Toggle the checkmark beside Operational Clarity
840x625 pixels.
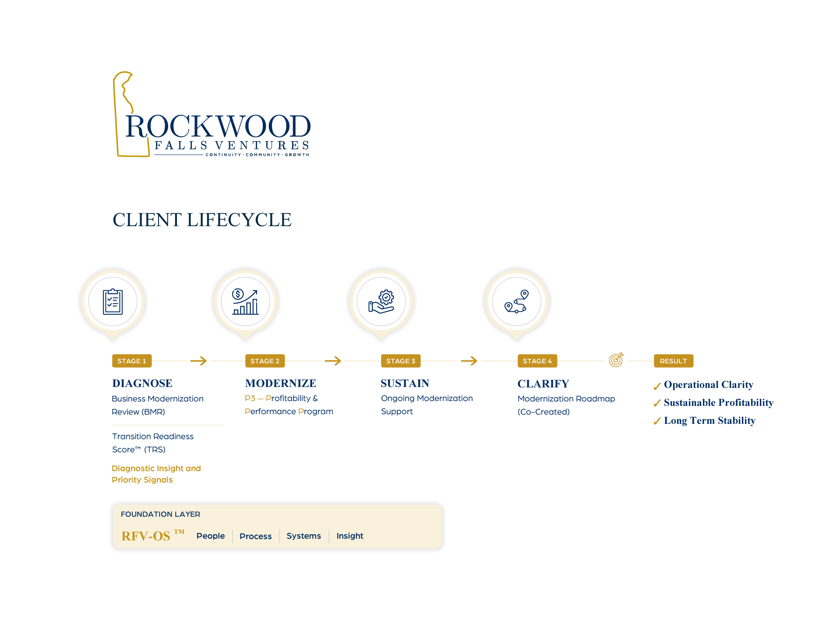[656, 386]
